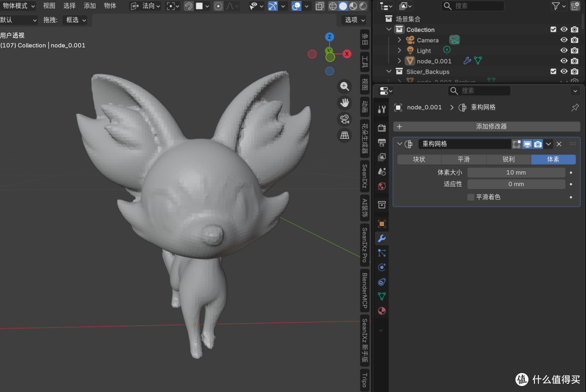Switch perspective/orthographic grid icon
Viewport: 586px width, 392px height.
tap(345, 135)
